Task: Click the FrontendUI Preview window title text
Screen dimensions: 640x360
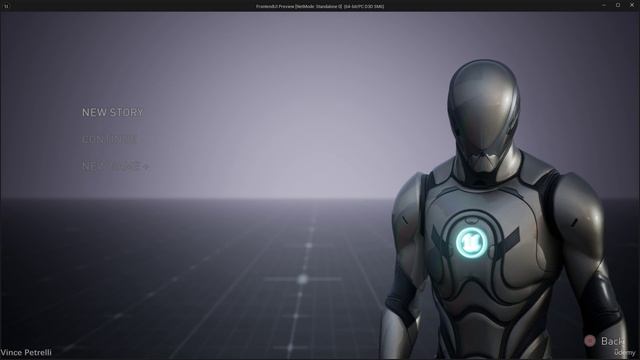Action: coord(320,6)
